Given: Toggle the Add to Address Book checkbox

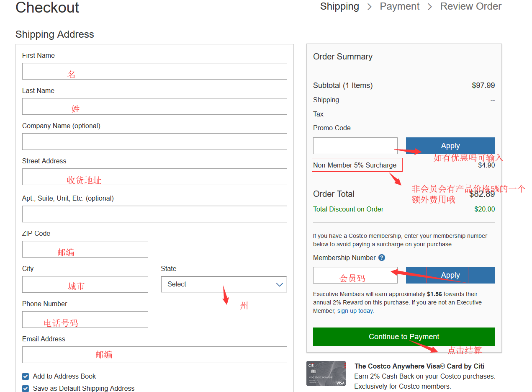Looking at the screenshot, I should tap(26, 377).
